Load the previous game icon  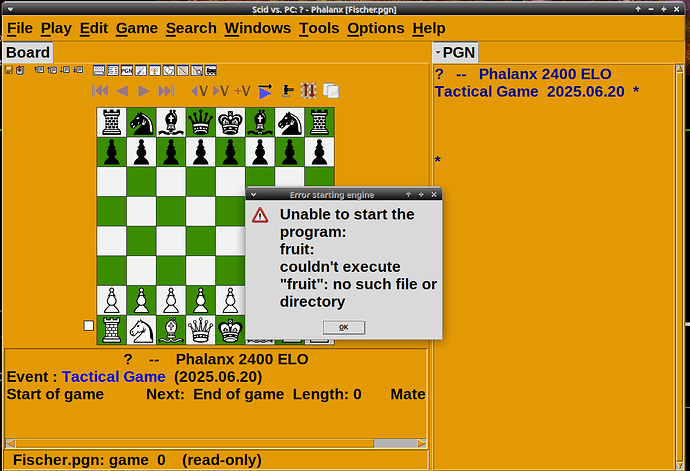tap(52, 70)
